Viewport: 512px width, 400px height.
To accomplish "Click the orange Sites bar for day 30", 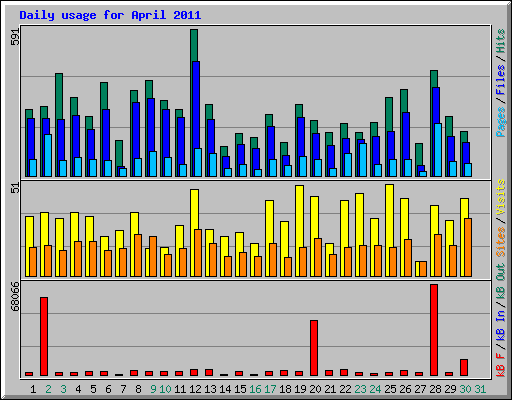I will pos(468,247).
